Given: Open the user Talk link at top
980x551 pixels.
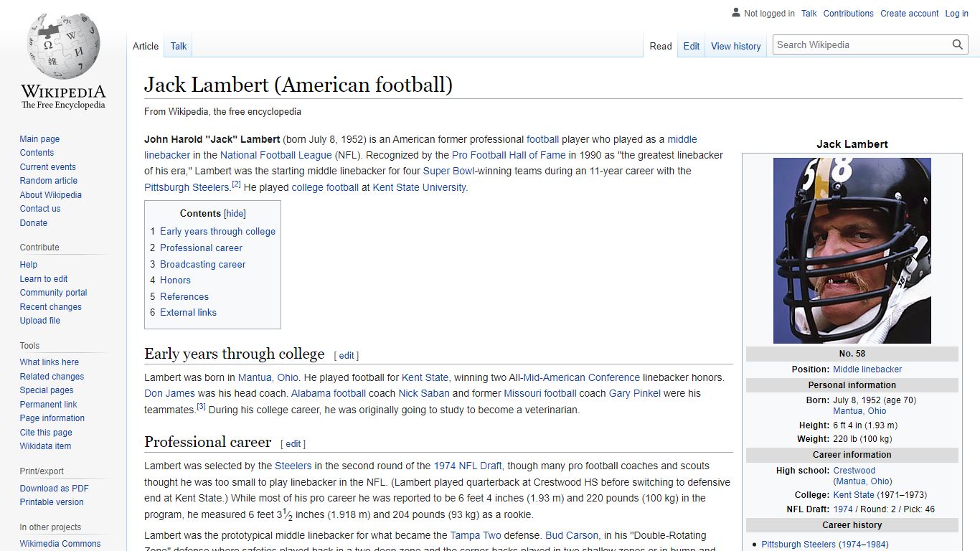Looking at the screenshot, I should tap(809, 13).
